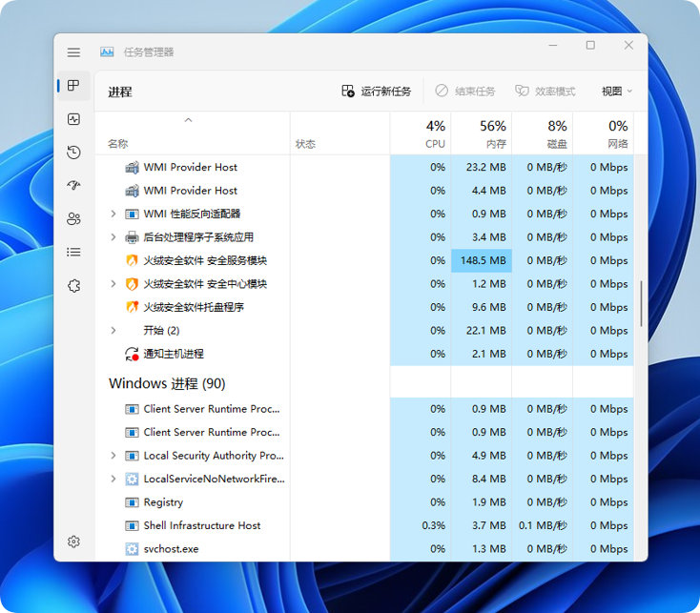Open the settings gear in sidebar
This screenshot has width=700, height=613.
[73, 541]
